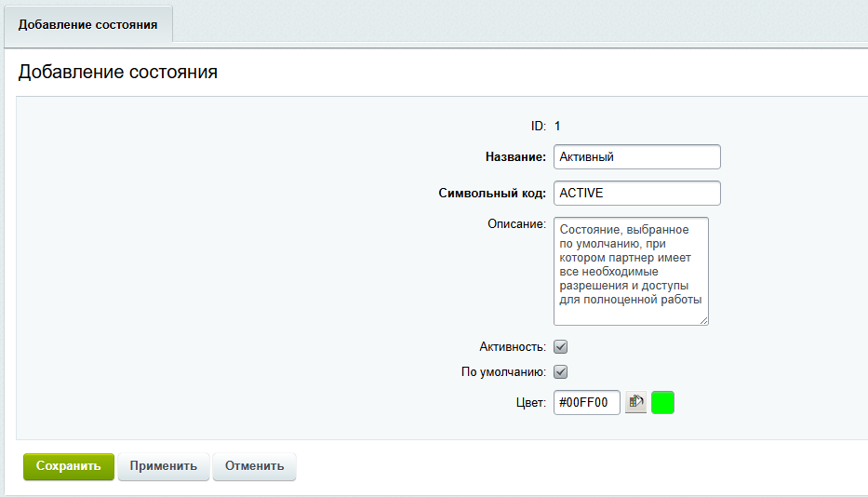Click the Активность label text
868x497 pixels.
coord(512,347)
